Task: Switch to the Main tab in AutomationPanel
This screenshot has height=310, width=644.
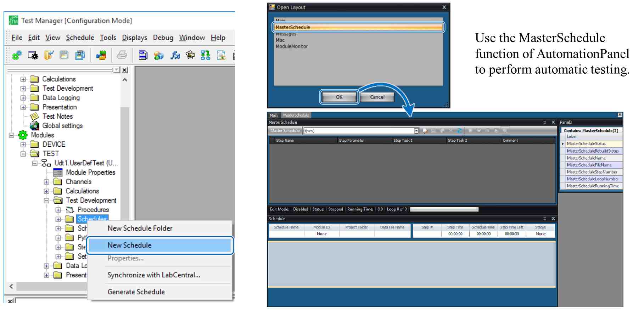Action: coord(274,115)
